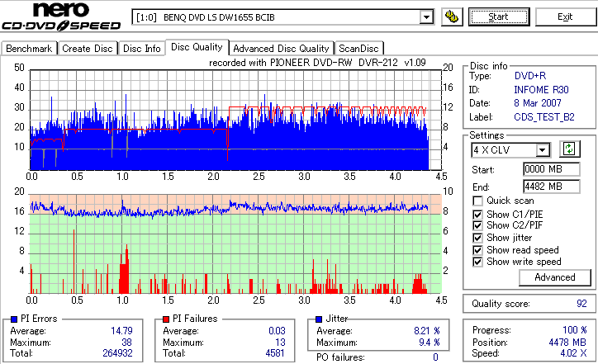Click the drive options icon next to Start
The height and width of the screenshot is (364, 598).
pos(452,17)
